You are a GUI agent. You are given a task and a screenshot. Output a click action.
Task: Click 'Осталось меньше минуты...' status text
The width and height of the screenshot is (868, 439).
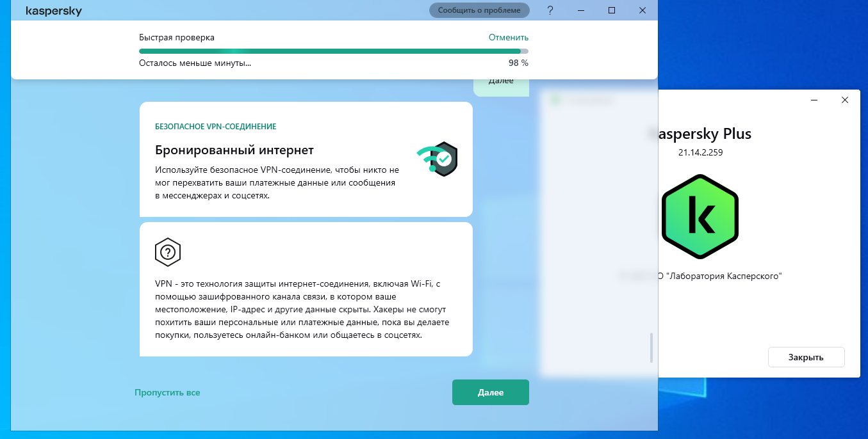click(x=195, y=63)
